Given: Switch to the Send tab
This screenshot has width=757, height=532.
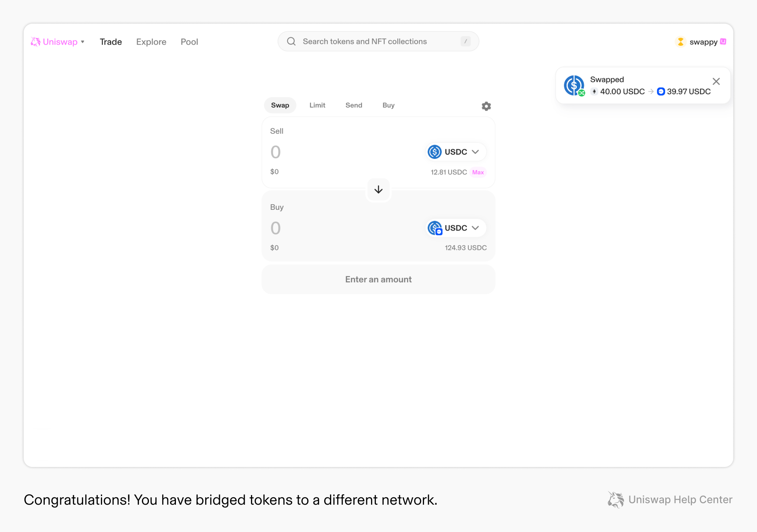Looking at the screenshot, I should [x=354, y=105].
